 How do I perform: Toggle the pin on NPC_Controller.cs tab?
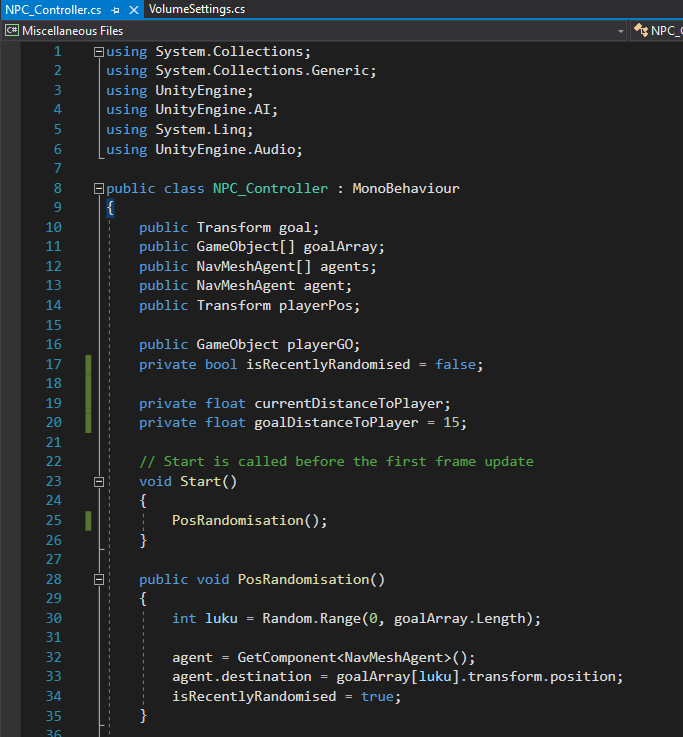coord(116,10)
